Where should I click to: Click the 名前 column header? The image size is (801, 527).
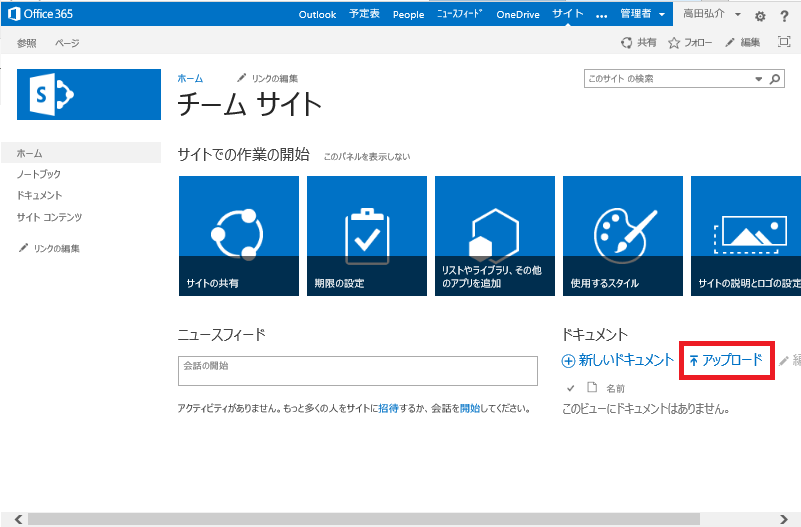click(x=616, y=389)
